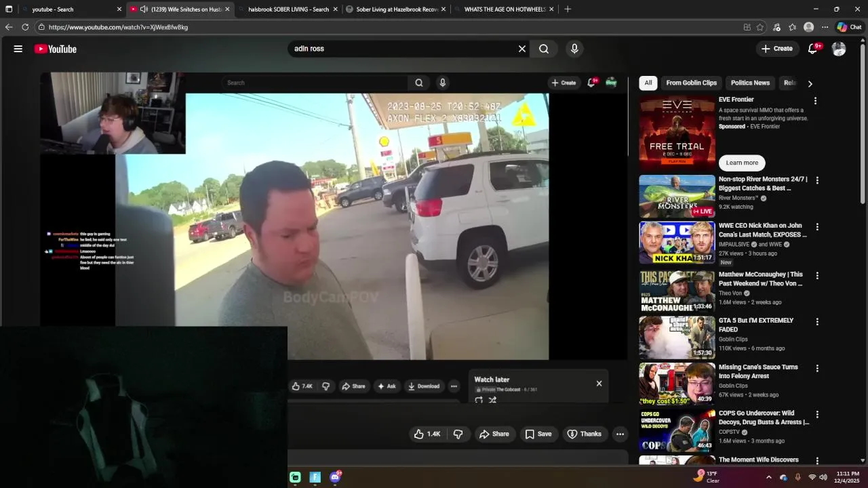Viewport: 868px width, 488px height.
Task: Open the tab actions menu icon
Action: pyautogui.click(x=9, y=9)
